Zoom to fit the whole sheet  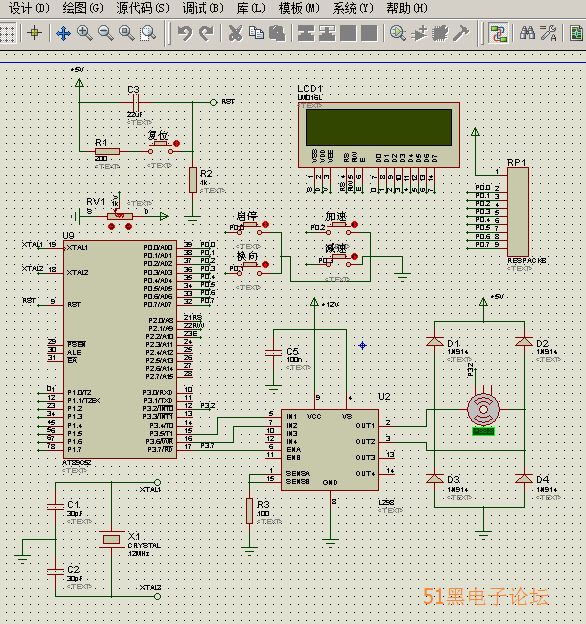pyautogui.click(x=127, y=33)
